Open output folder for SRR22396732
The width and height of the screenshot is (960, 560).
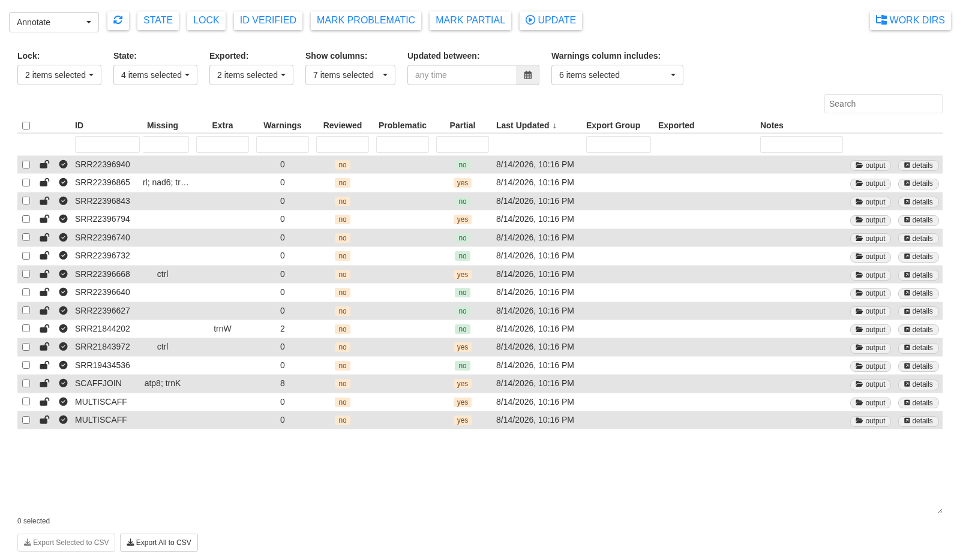point(871,257)
